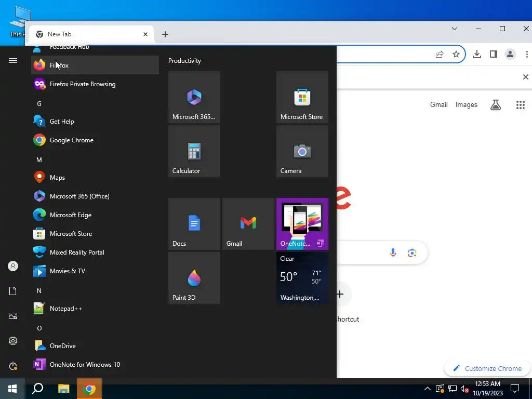The image size is (532, 399).
Task: Launch Movies & TV
Action: [x=95, y=271]
